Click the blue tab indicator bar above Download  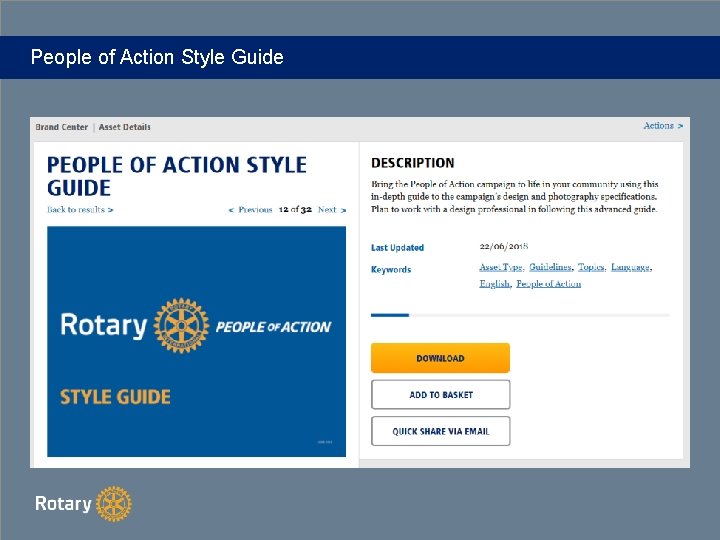click(x=389, y=315)
